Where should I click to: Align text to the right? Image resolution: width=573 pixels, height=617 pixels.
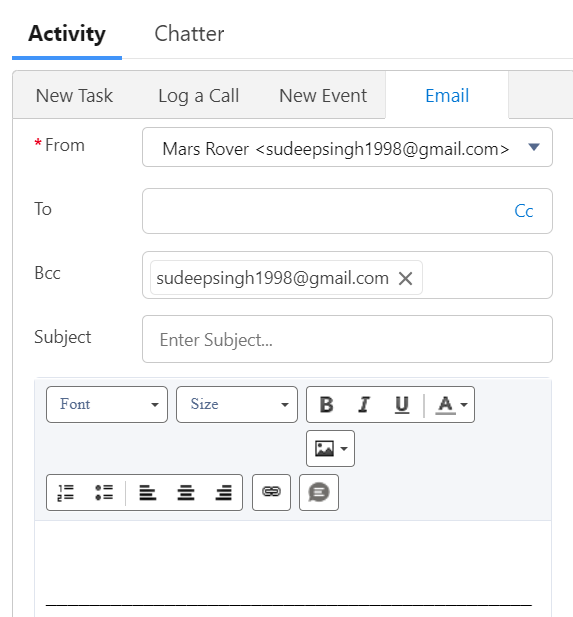point(223,492)
